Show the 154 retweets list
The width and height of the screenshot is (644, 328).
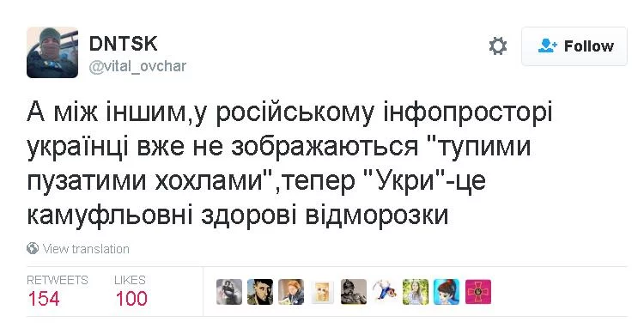pos(44,299)
